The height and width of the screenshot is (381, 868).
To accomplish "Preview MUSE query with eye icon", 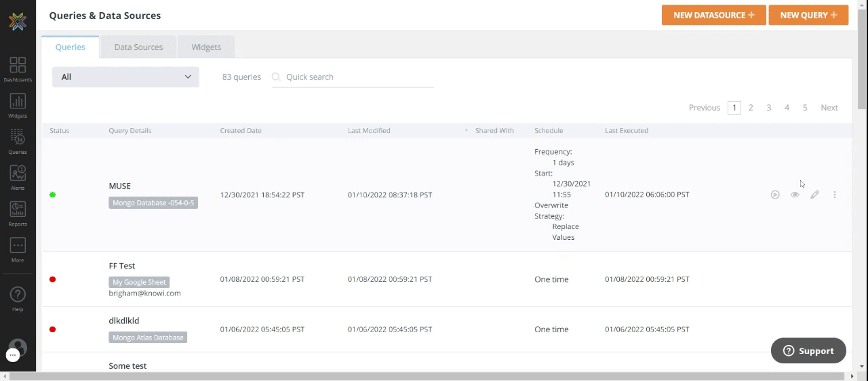I will click(x=795, y=195).
